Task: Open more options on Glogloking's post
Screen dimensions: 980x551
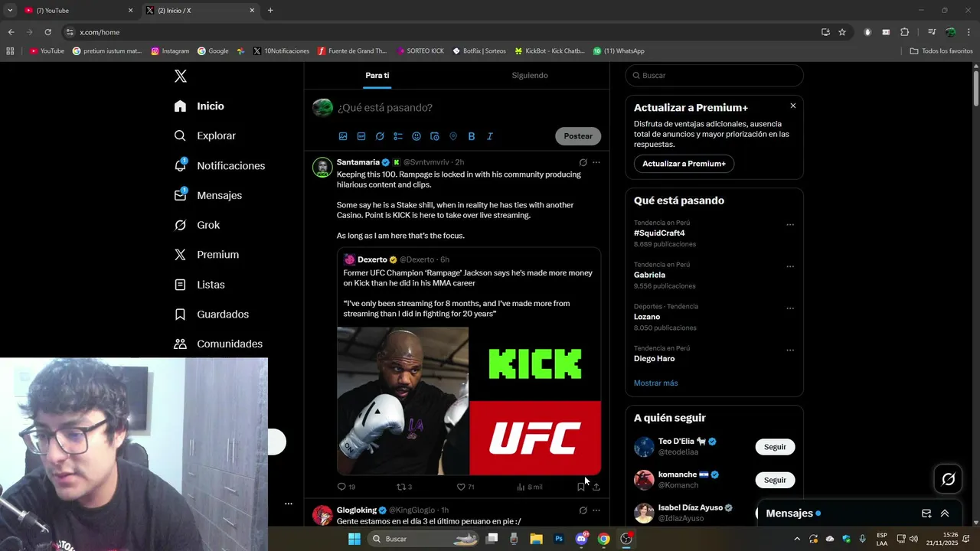Action: 596,510
